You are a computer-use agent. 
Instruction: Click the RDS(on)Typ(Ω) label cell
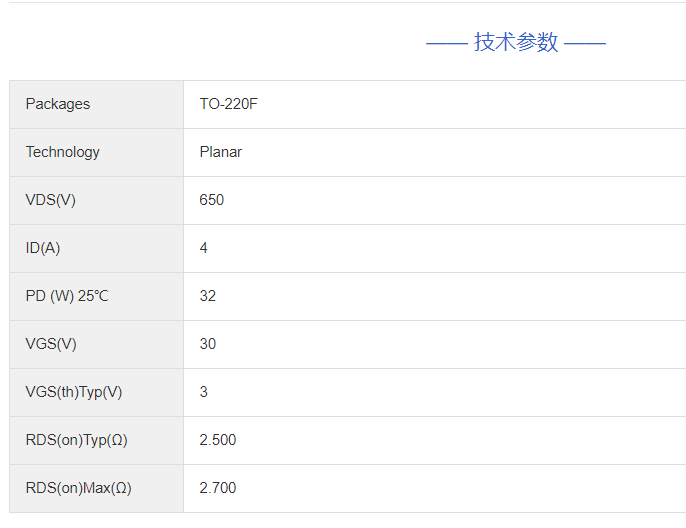(x=96, y=441)
